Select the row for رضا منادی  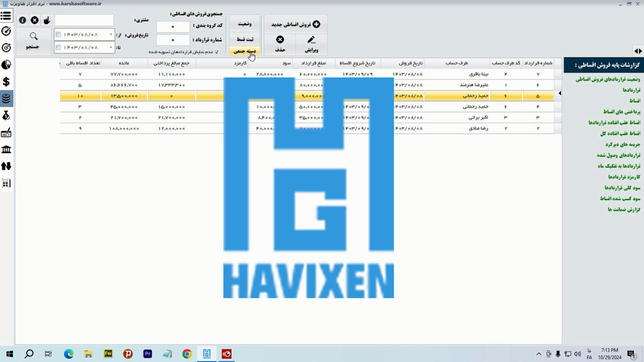307,128
